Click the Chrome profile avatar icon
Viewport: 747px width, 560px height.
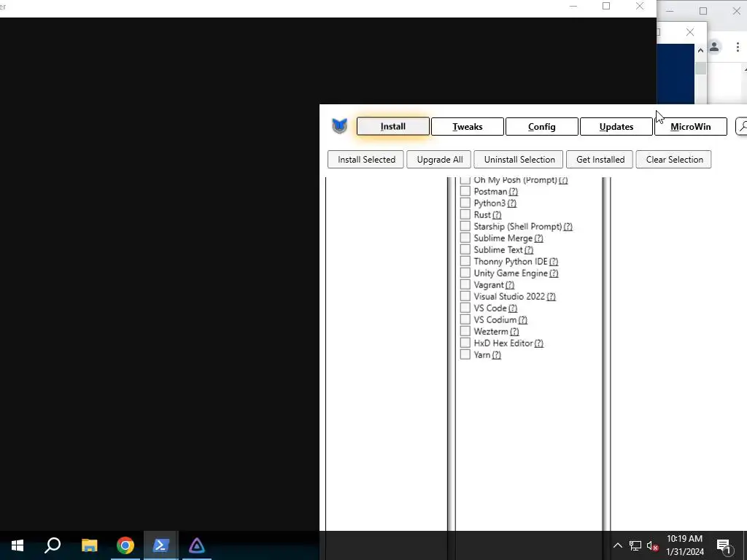[714, 47]
